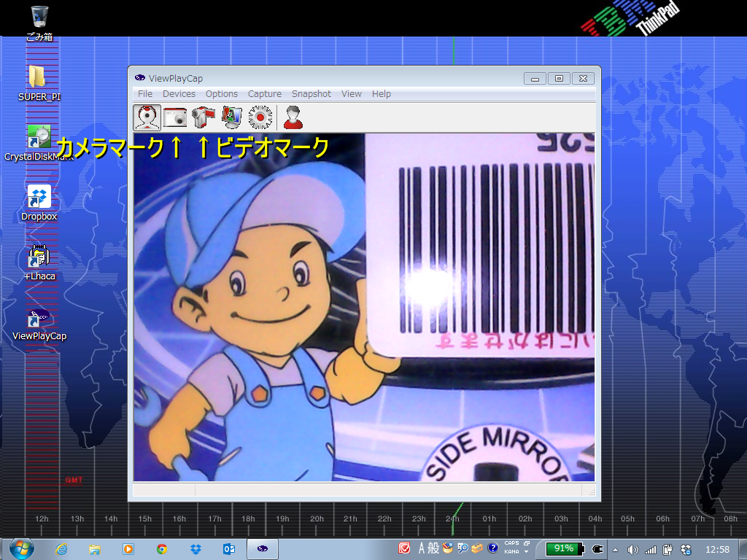This screenshot has width=747, height=560.
Task: Click the video camcorder capture icon
Action: pyautogui.click(x=204, y=117)
